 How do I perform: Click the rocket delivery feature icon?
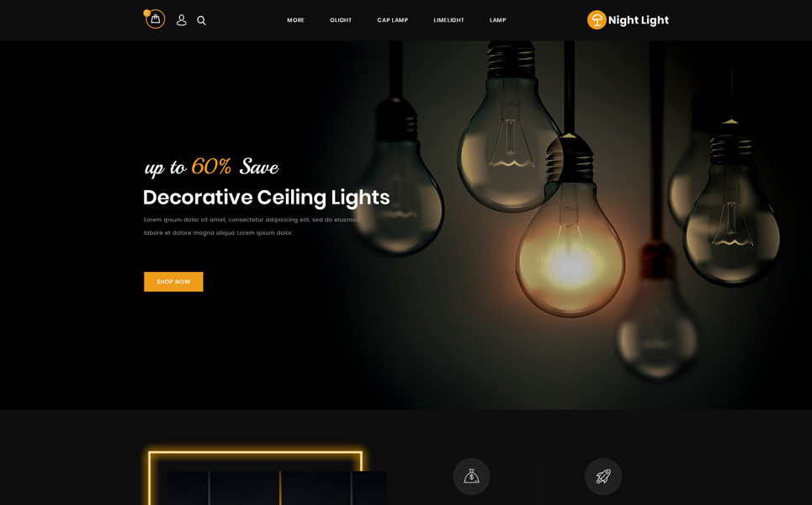pos(603,476)
